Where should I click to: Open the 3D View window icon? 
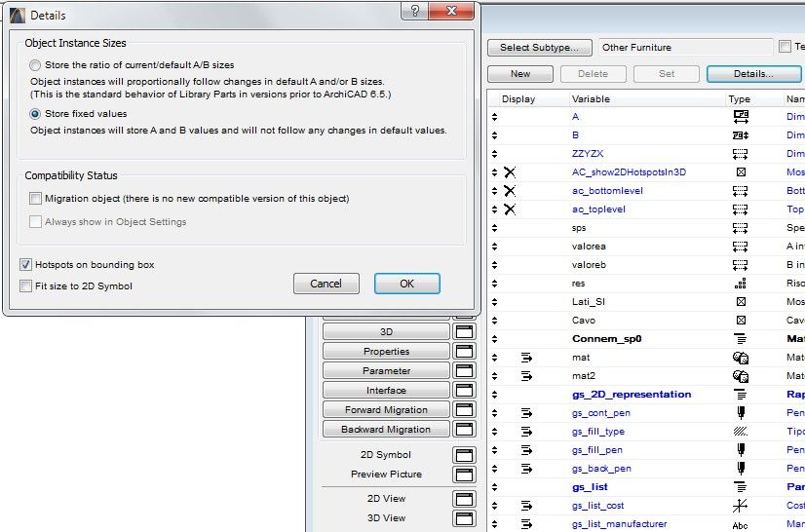(x=464, y=518)
